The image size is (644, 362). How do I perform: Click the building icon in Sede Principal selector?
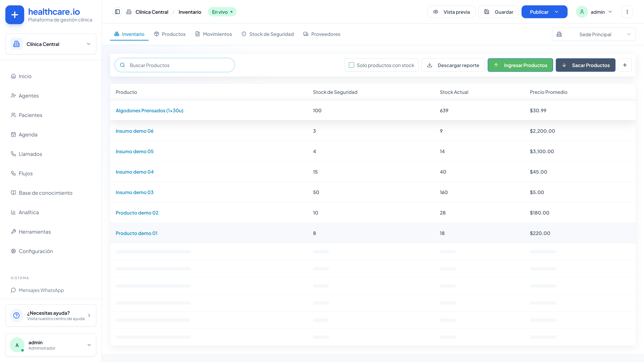[559, 34]
